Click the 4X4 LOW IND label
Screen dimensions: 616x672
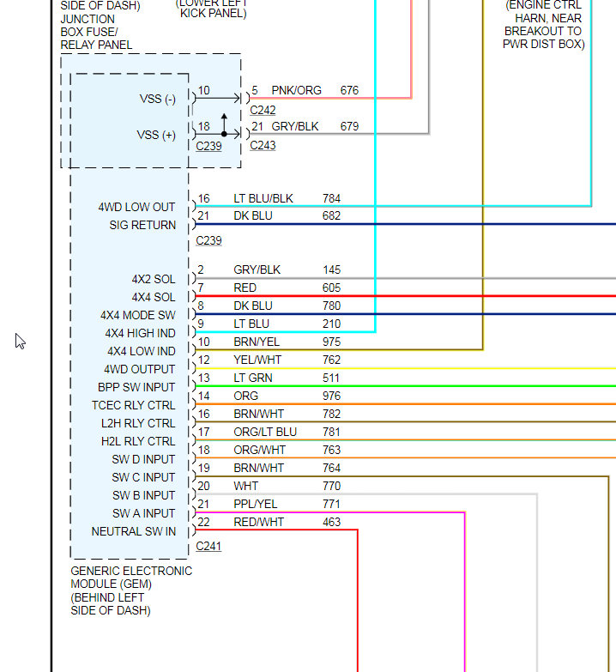142,351
